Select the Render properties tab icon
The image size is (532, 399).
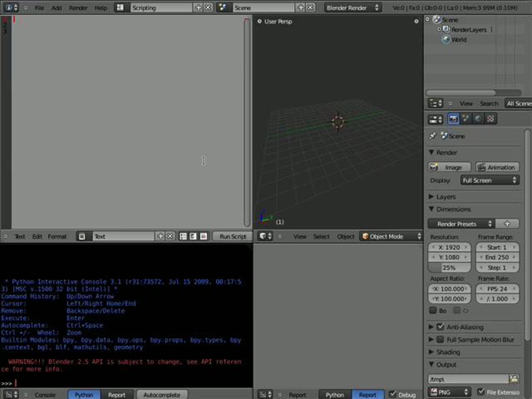pyautogui.click(x=454, y=119)
